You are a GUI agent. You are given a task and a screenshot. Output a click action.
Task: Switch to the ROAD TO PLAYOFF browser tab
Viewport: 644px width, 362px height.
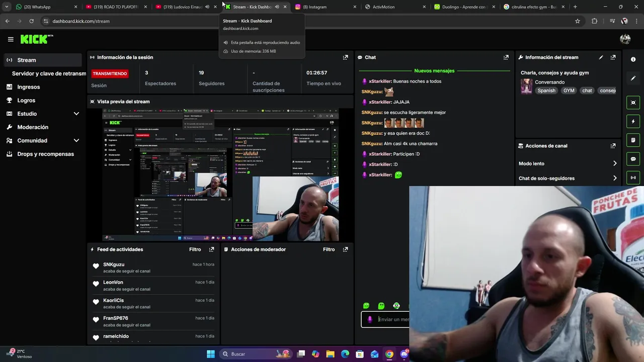click(116, 7)
